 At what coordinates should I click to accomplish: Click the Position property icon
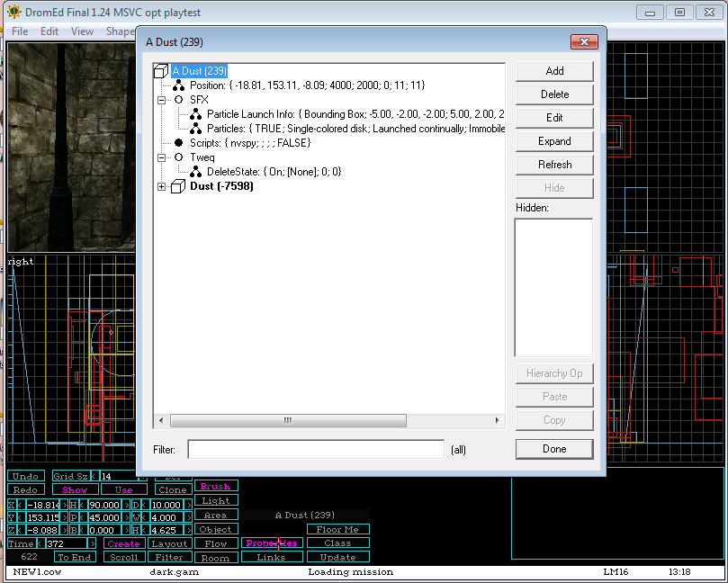[x=178, y=85]
